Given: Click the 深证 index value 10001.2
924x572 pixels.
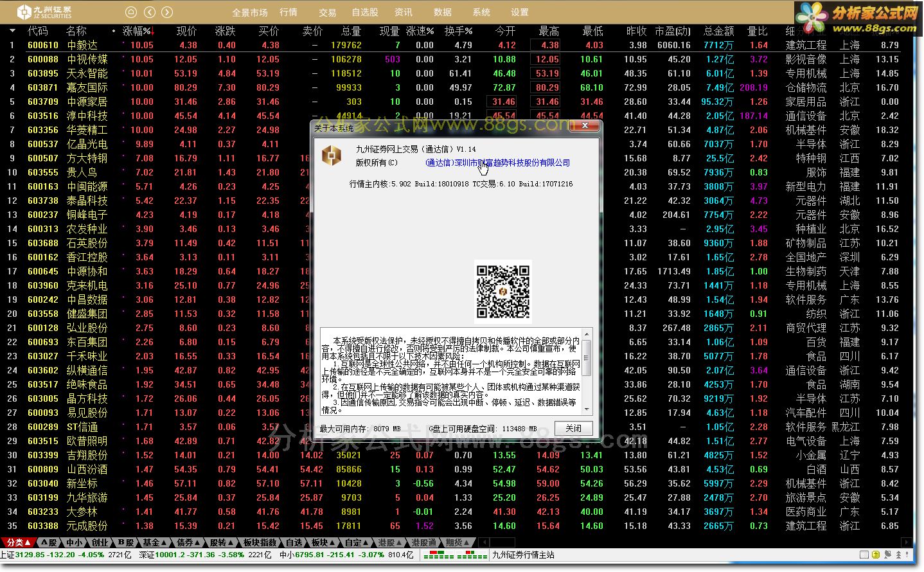Looking at the screenshot, I should pos(170,555).
